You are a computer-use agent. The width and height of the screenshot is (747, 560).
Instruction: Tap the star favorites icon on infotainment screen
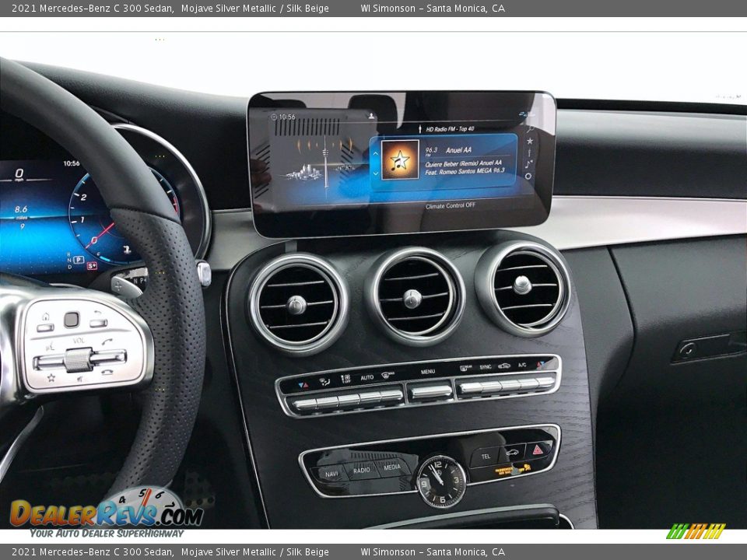[530, 141]
